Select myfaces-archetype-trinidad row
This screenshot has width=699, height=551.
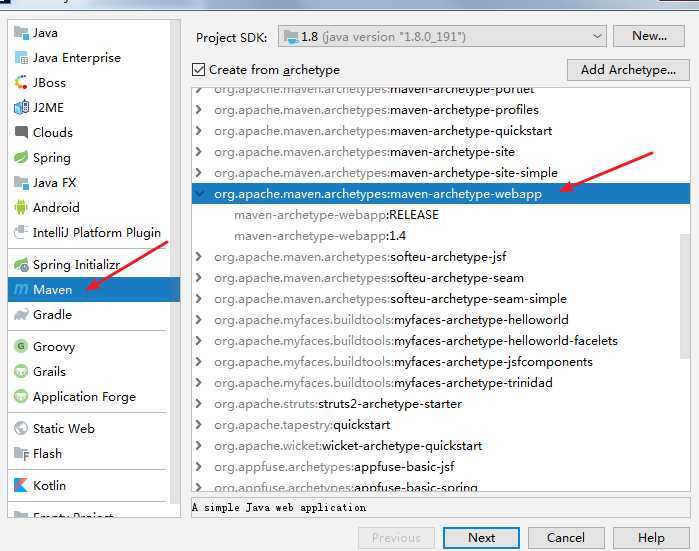point(441,382)
